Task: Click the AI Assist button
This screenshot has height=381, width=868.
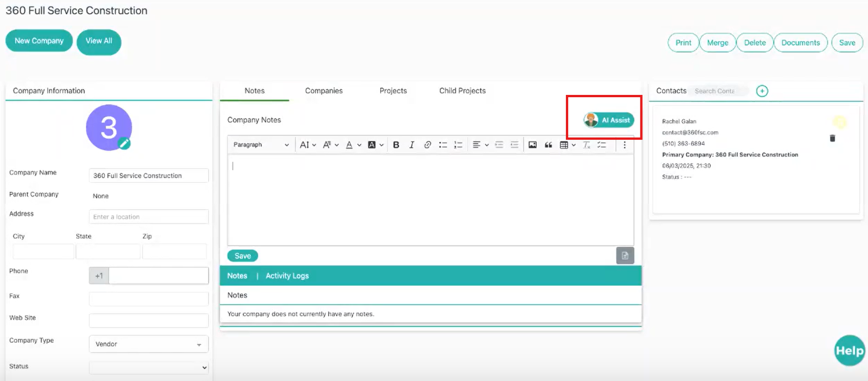Action: (609, 120)
